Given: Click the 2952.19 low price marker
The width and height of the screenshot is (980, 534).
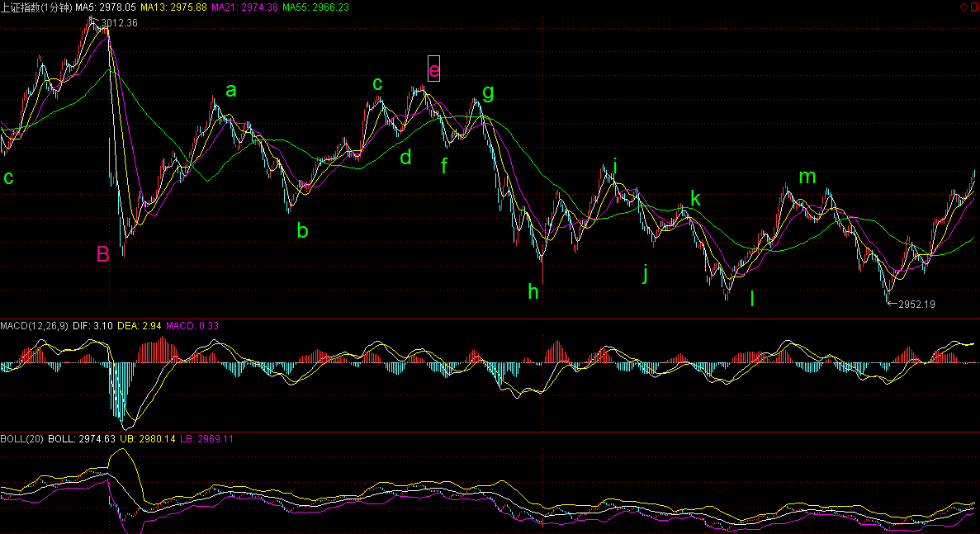Looking at the screenshot, I should pos(916,305).
